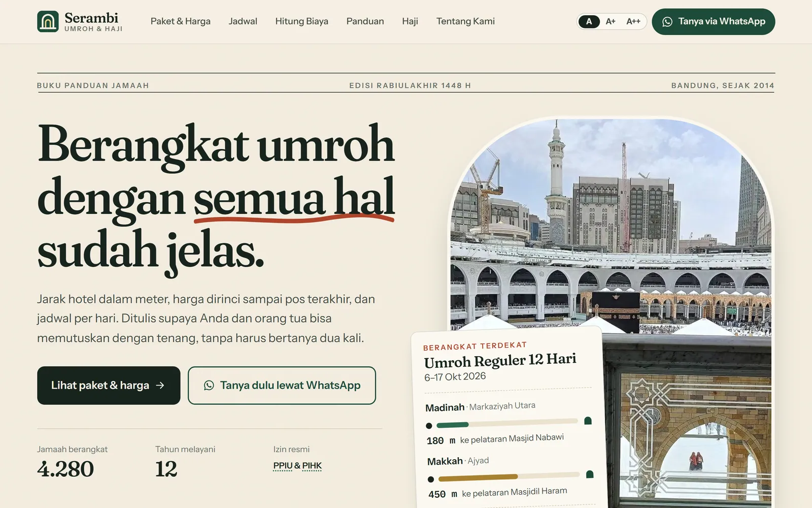812x508 pixels.
Task: Click the Masjid Nabawi dome icon on Madinah bar
Action: click(588, 421)
